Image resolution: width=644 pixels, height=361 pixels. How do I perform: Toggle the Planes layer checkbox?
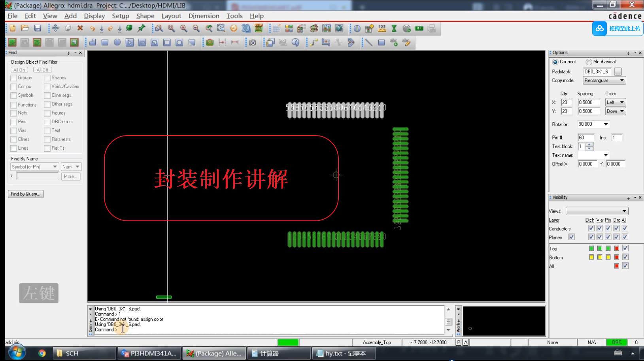coord(572,237)
